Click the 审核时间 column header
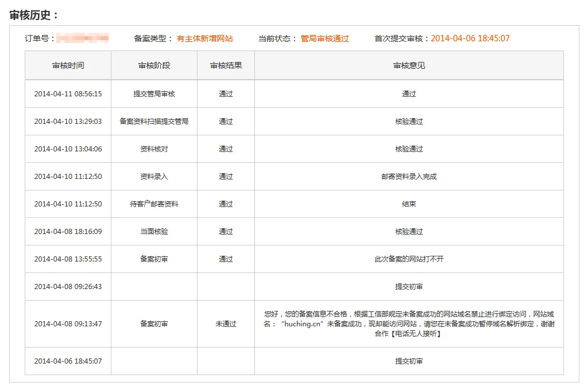Image resolution: width=588 pixels, height=390 pixels. (68, 65)
